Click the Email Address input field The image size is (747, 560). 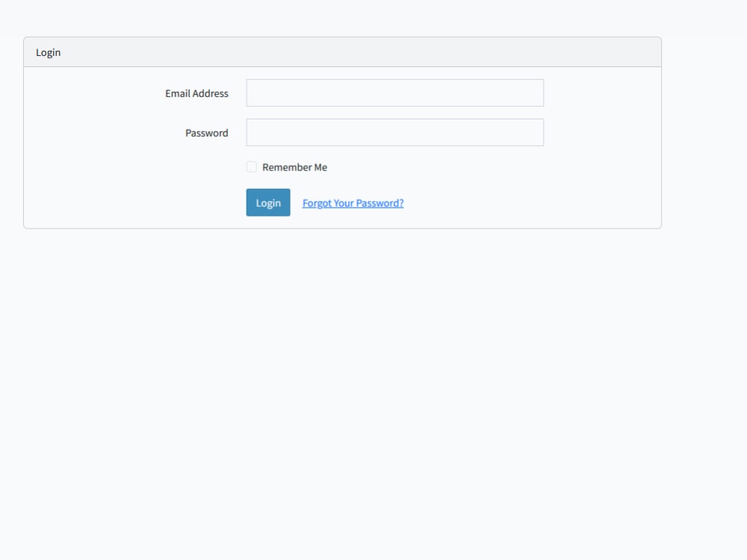(x=394, y=93)
